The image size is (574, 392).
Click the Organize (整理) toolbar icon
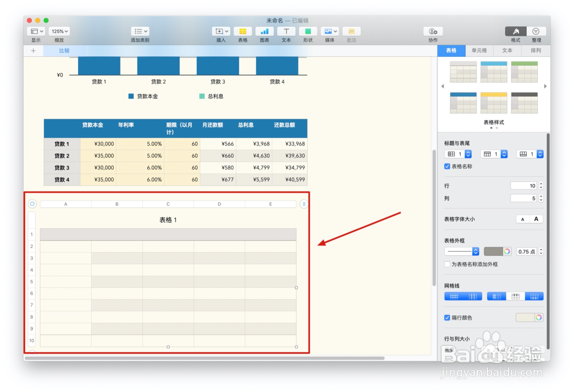(x=536, y=31)
